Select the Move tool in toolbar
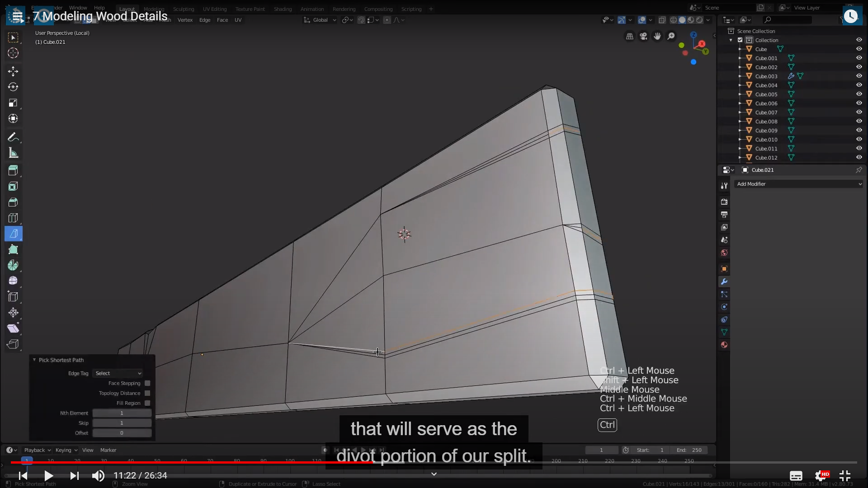868x488 pixels. (13, 71)
